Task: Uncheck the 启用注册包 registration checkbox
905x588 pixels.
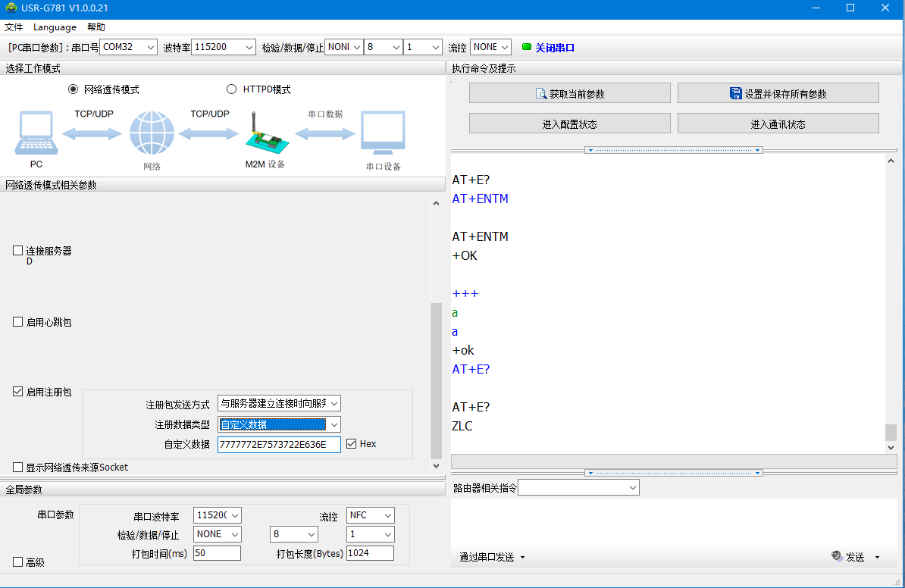Action: point(18,392)
